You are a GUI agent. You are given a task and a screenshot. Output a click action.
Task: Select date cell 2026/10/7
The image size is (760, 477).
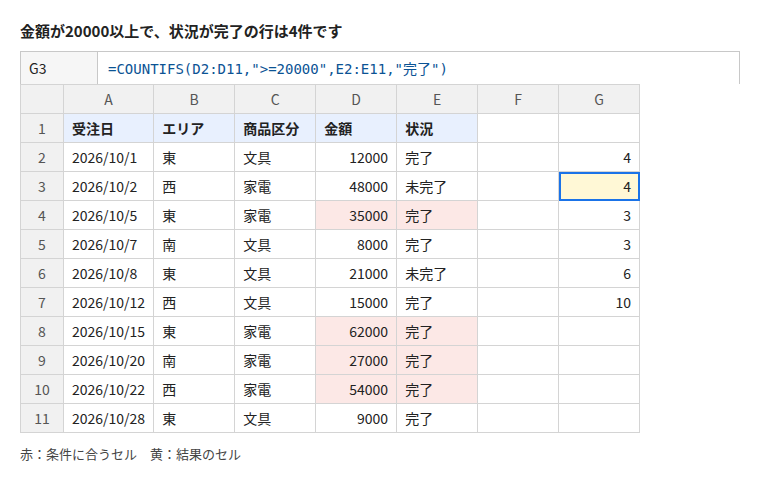109,244
